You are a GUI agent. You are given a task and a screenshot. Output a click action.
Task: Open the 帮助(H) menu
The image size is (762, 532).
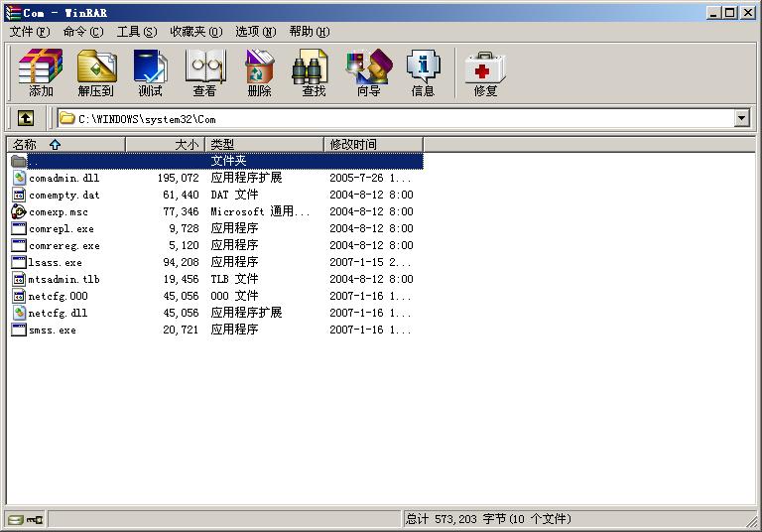[310, 32]
